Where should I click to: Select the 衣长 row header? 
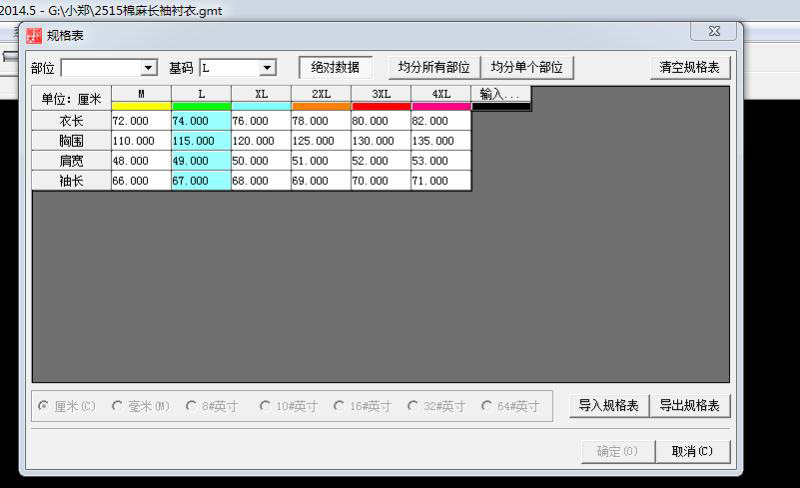pos(71,121)
